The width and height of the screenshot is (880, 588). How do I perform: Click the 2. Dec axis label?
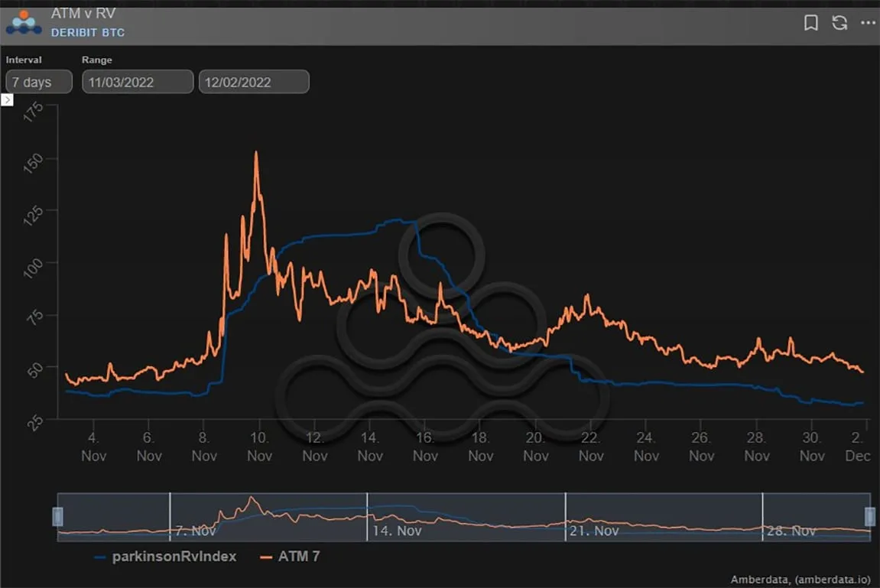pos(858,447)
